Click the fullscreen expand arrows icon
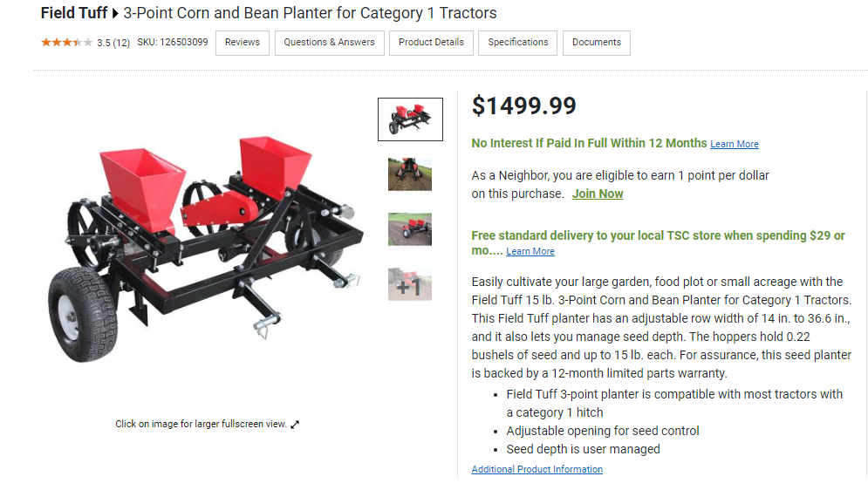 pyautogui.click(x=295, y=425)
